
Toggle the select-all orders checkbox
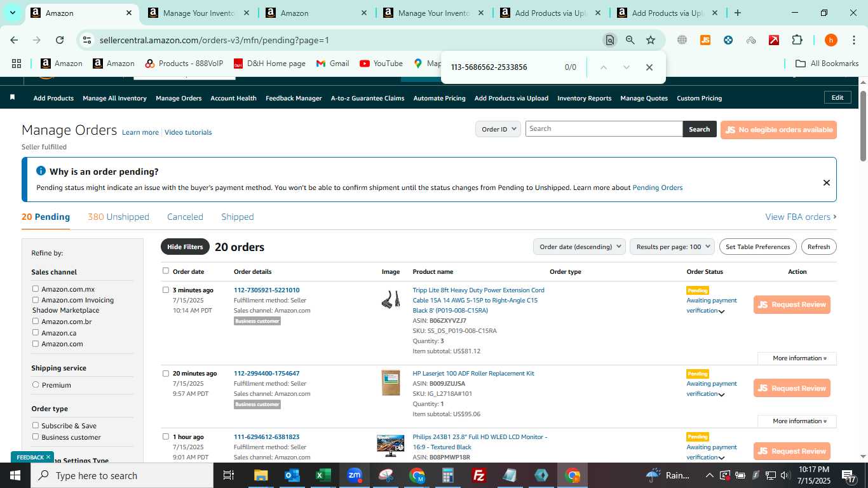[x=166, y=271]
